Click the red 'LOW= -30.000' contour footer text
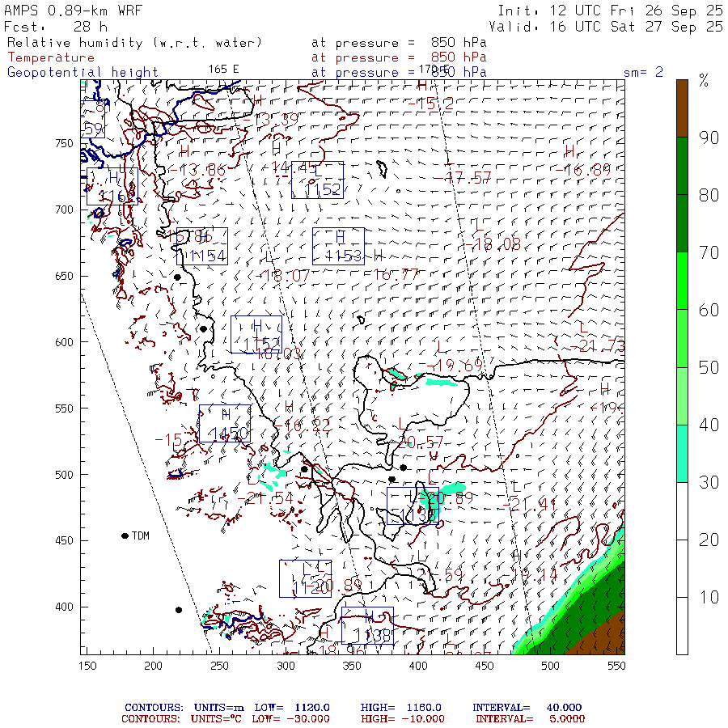This screenshot has width=728, height=728. (290, 719)
